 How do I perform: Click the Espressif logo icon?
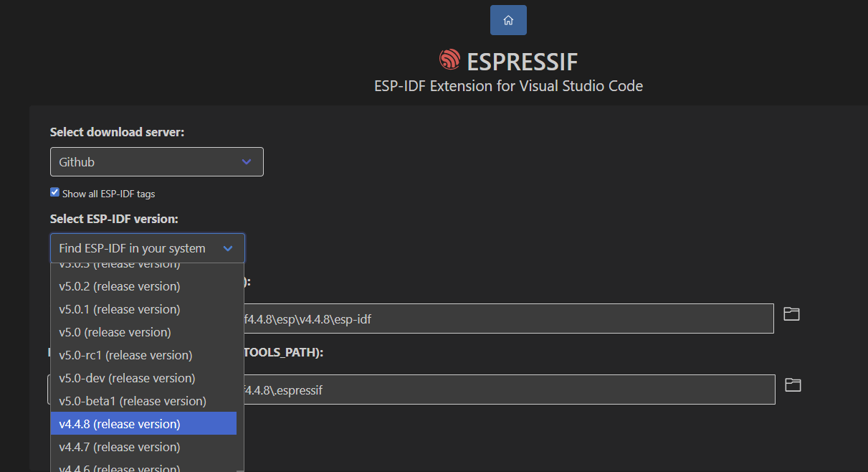pos(449,60)
